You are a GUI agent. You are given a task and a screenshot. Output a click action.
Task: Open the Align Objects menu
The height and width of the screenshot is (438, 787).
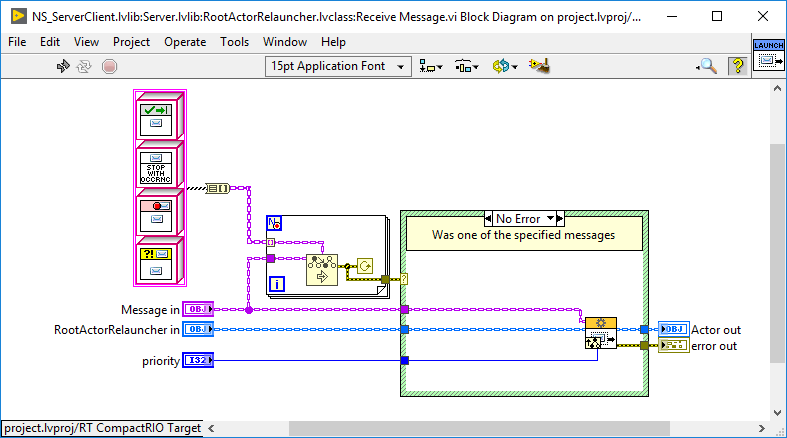pos(431,66)
